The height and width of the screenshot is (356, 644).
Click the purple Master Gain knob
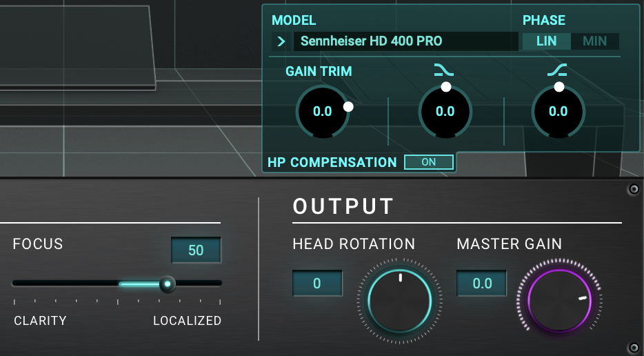559,301
